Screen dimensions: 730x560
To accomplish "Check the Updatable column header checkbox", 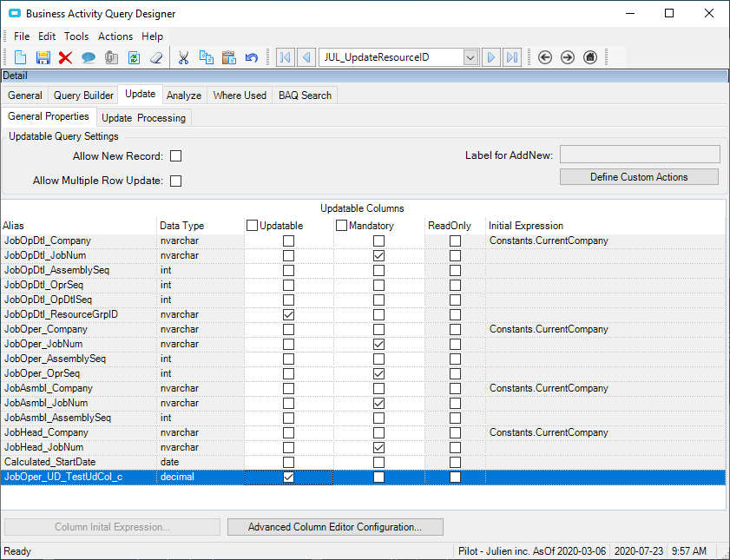I will [252, 226].
